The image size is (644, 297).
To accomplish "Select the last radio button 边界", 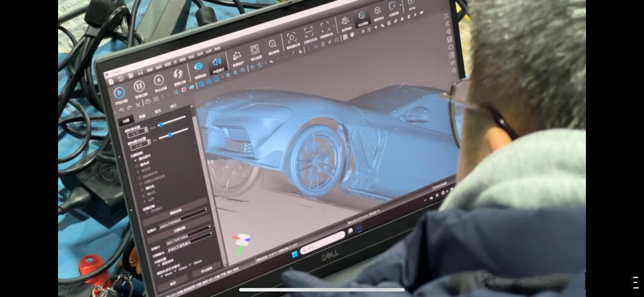I will (x=144, y=201).
